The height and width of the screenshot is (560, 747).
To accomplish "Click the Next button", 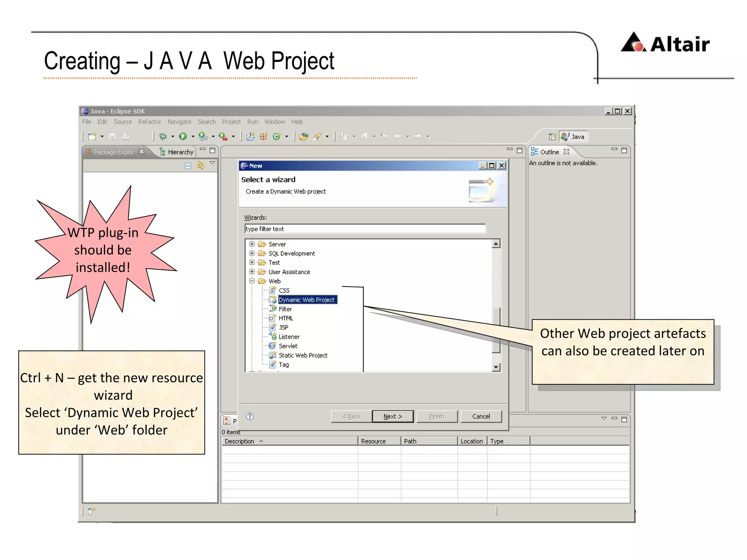I will pos(393,416).
